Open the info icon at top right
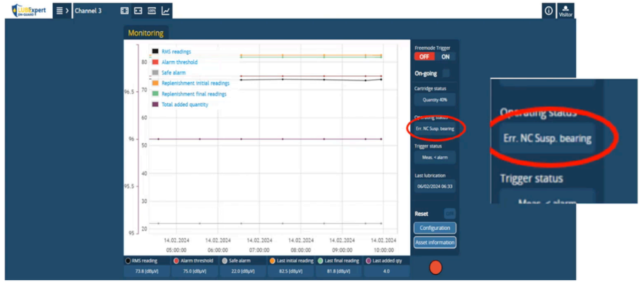This screenshot has height=285, width=644. [549, 11]
